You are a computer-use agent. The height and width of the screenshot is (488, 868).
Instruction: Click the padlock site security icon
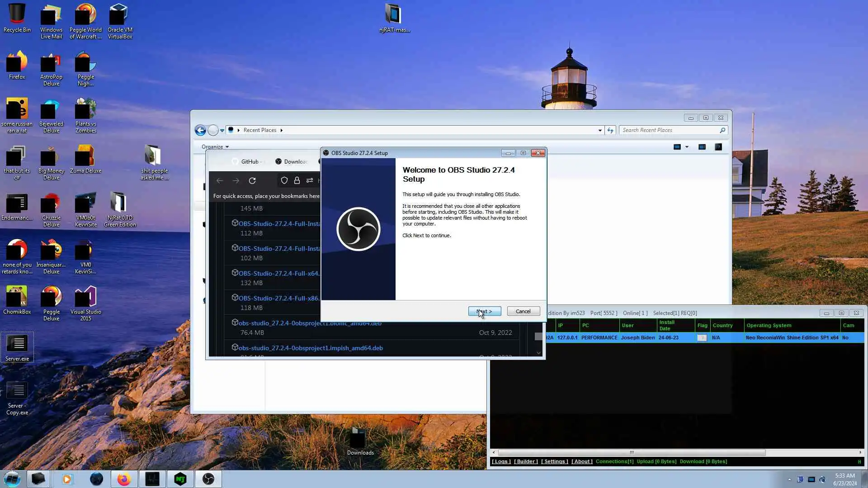pos(297,181)
